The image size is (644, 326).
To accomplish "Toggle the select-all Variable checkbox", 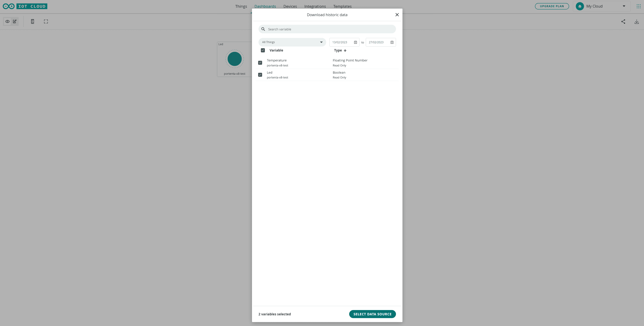I will [x=263, y=50].
